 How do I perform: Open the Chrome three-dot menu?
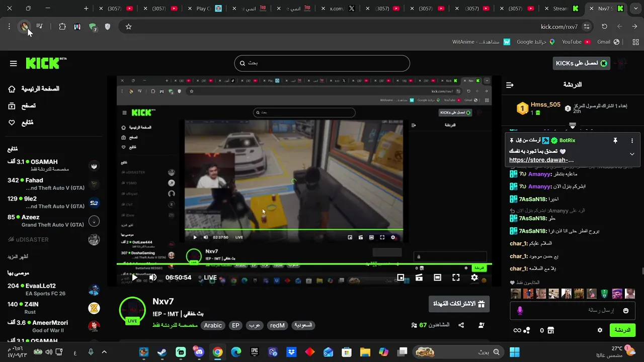pos(9,27)
